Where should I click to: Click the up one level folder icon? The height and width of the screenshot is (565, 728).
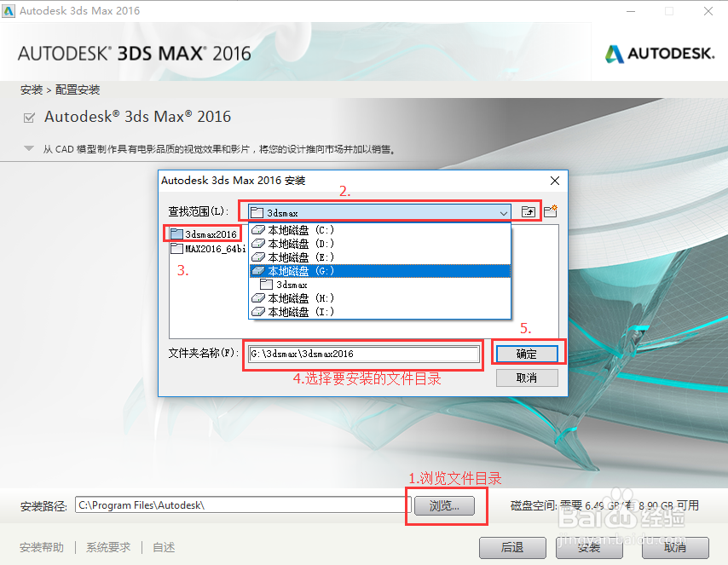point(528,210)
